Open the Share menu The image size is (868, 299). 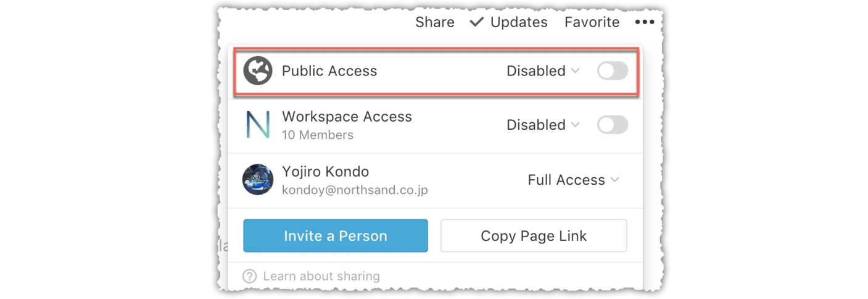[x=435, y=22]
